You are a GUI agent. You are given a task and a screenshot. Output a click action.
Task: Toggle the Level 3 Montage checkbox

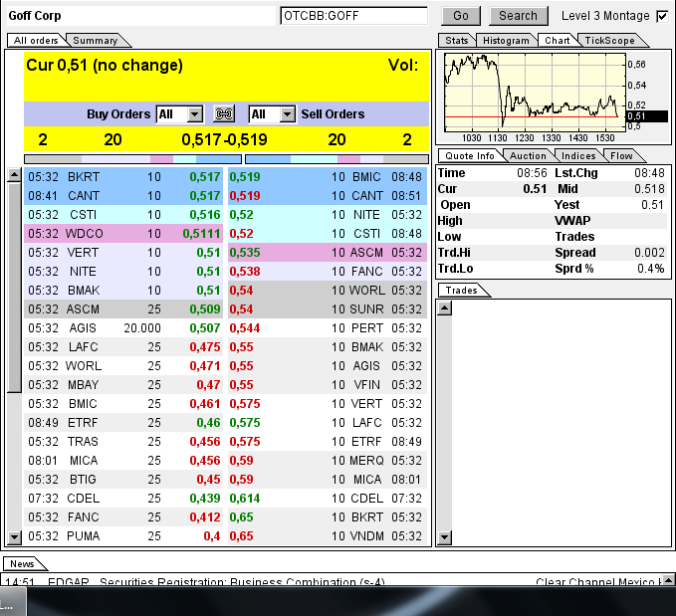click(662, 16)
